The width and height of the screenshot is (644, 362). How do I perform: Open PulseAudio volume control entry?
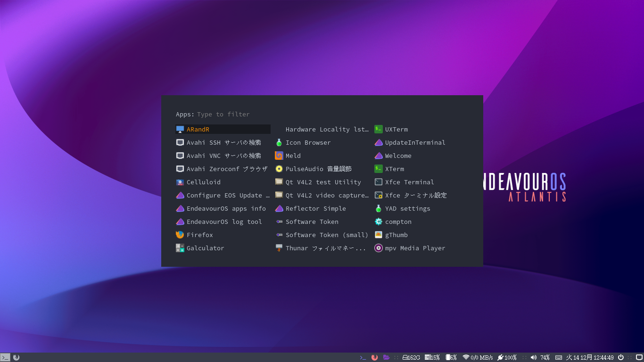point(322,169)
